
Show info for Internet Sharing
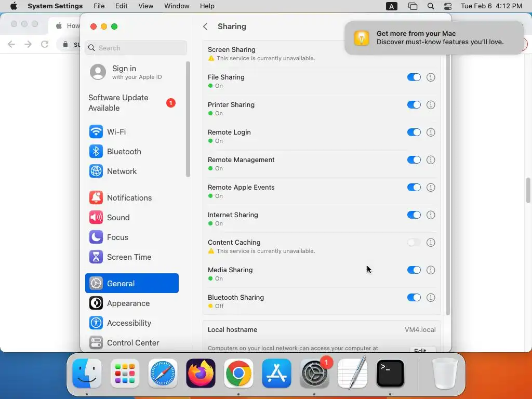click(x=431, y=215)
